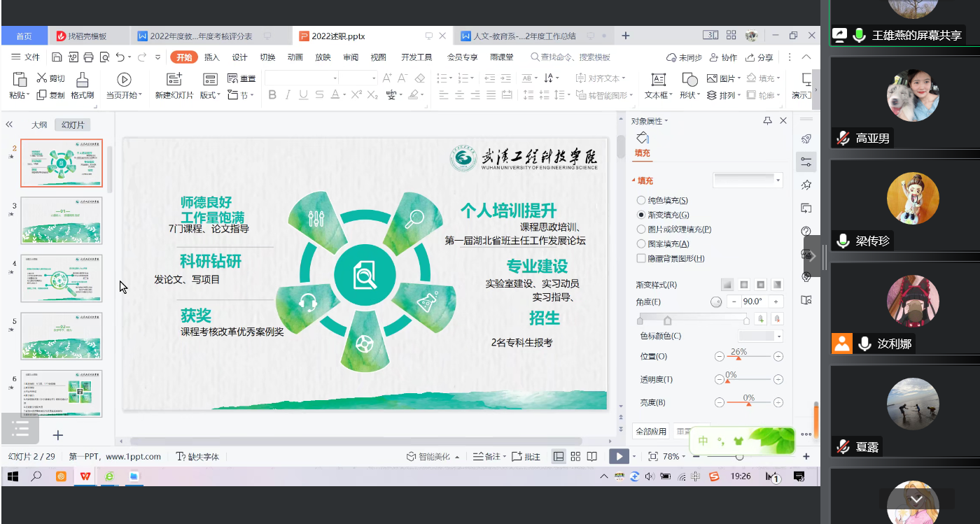Pin the Object Properties panel
This screenshot has width=980, height=524.
(768, 121)
